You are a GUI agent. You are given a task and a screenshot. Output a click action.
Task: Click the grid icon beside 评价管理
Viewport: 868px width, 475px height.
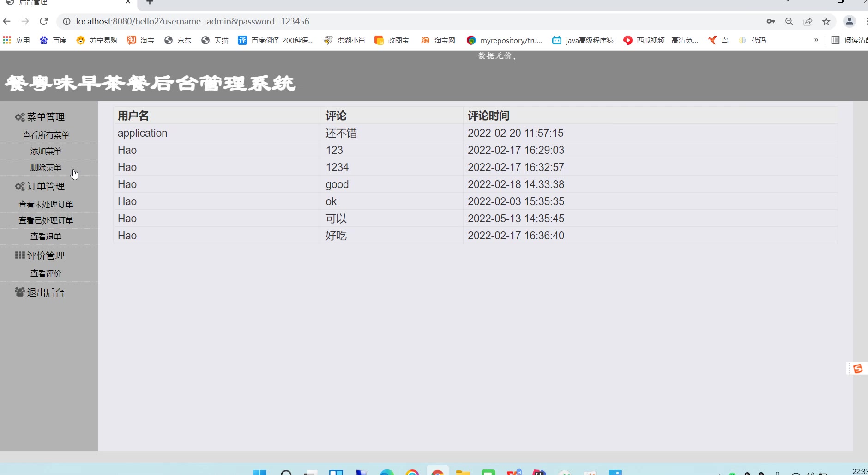pyautogui.click(x=20, y=255)
